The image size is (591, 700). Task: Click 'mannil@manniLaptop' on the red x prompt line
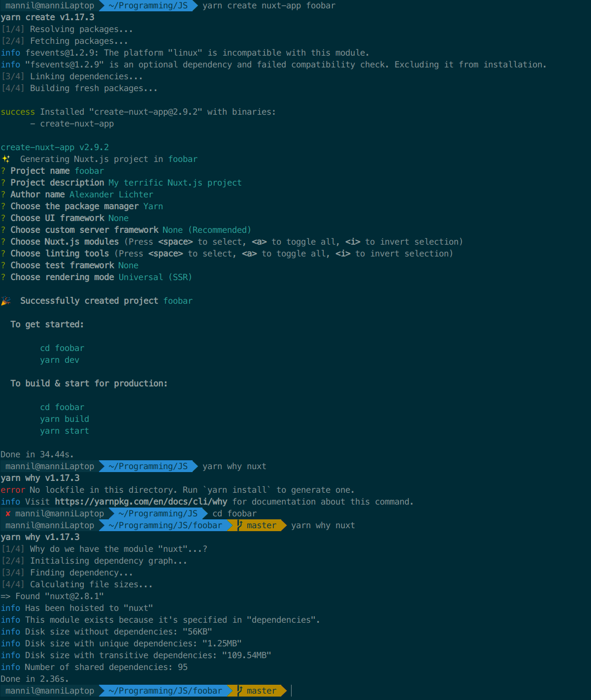[60, 513]
